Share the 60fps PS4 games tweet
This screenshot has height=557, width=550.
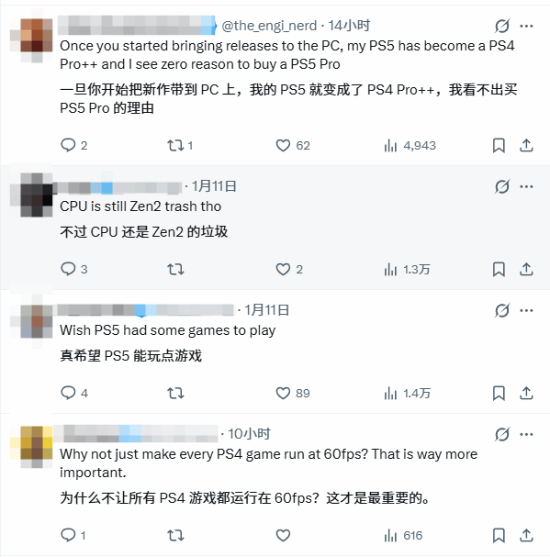(526, 535)
